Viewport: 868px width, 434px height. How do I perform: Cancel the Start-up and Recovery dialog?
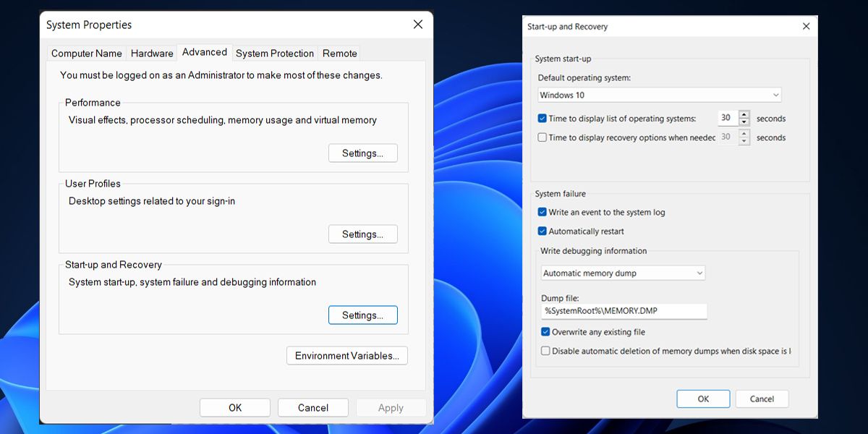(x=762, y=399)
